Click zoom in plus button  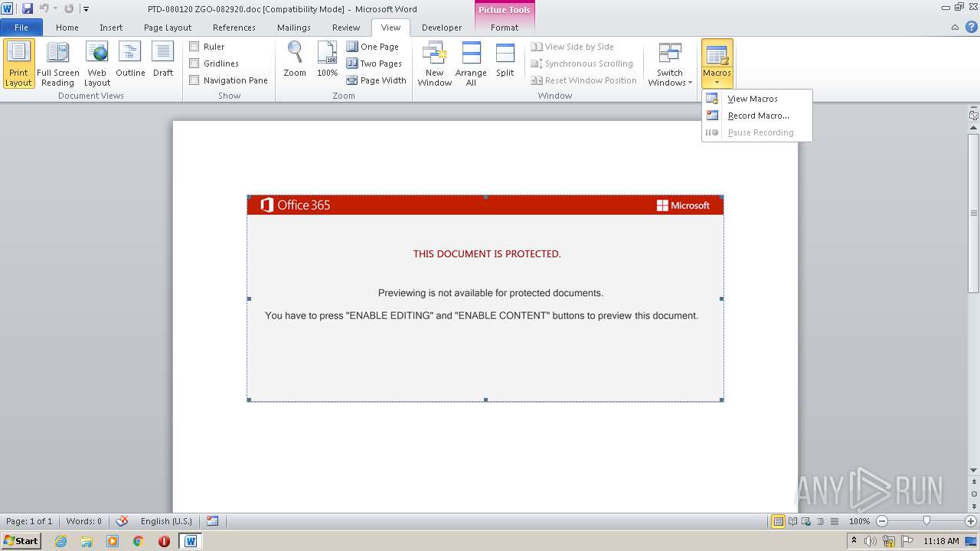(x=970, y=521)
